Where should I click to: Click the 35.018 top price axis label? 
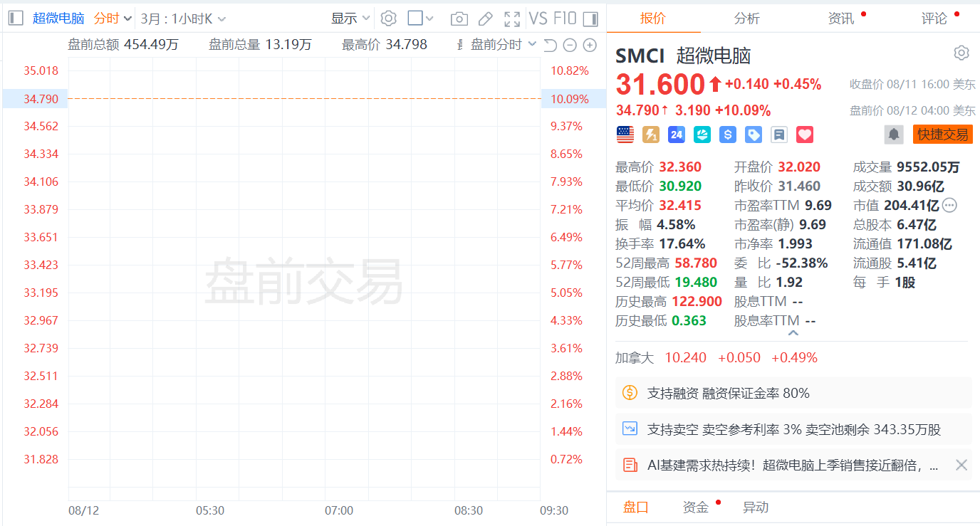coord(41,71)
